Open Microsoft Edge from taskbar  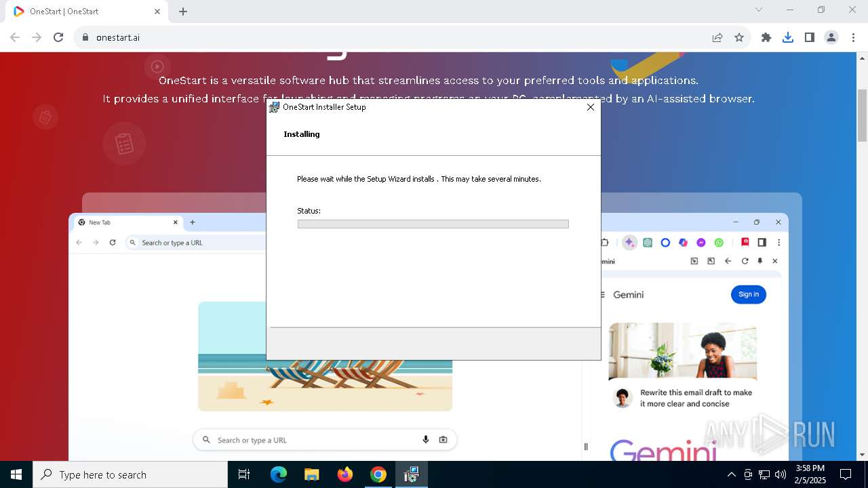[x=279, y=474]
